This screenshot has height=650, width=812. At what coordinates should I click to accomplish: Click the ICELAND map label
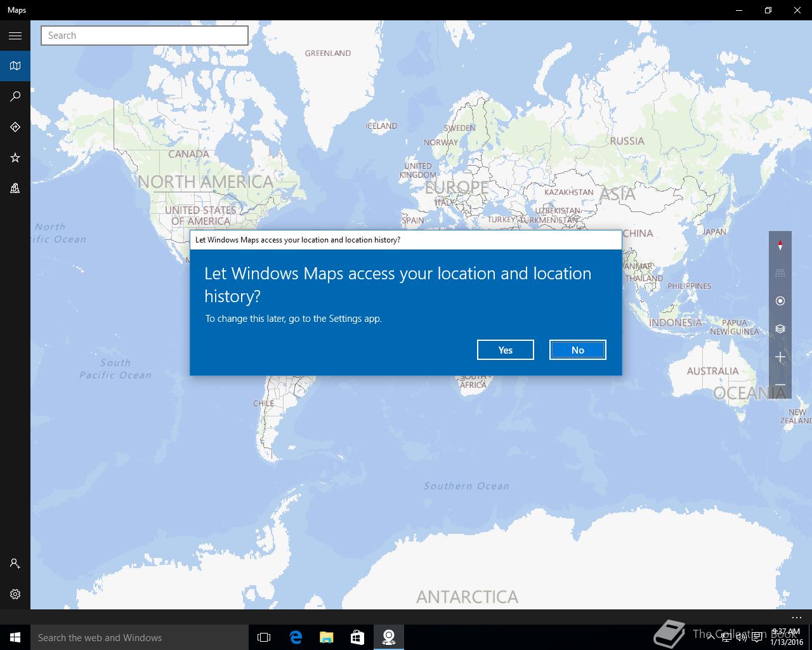[x=381, y=126]
